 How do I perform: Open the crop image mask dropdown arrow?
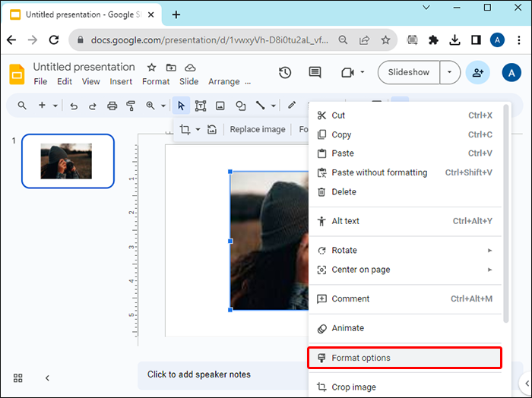coord(198,129)
